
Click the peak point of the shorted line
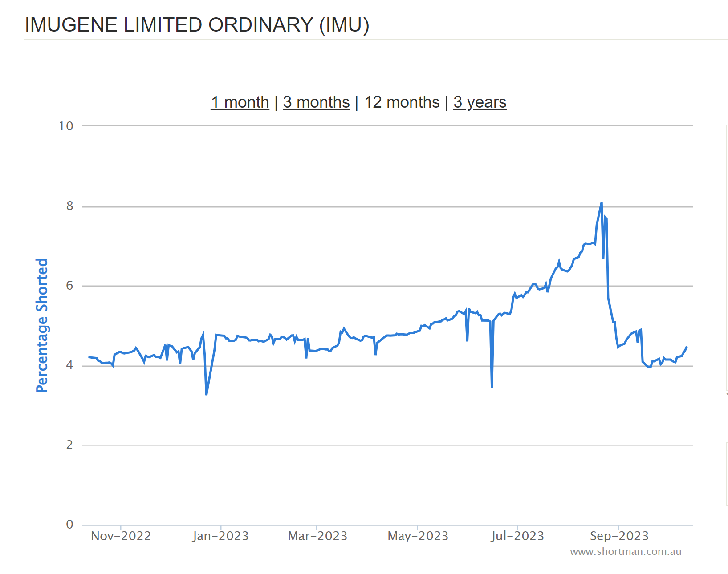tap(602, 203)
